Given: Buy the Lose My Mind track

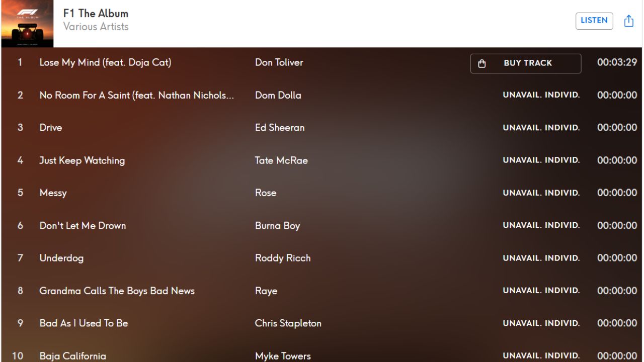Looking at the screenshot, I should 526,63.
